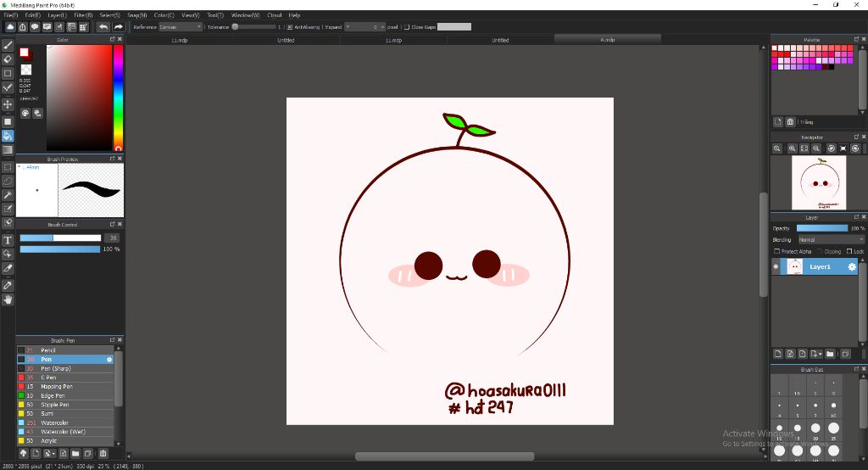Select the Bucket fill tool

8,136
